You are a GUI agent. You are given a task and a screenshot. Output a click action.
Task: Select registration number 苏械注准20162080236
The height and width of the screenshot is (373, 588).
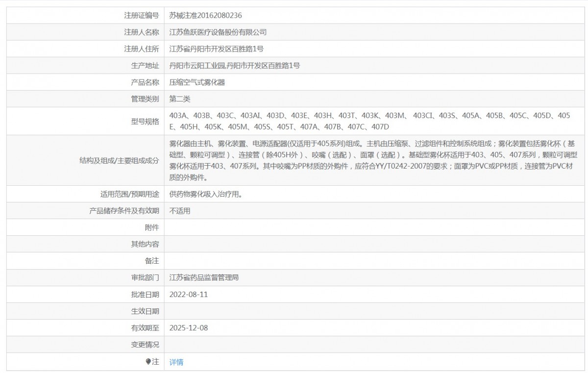coord(206,16)
